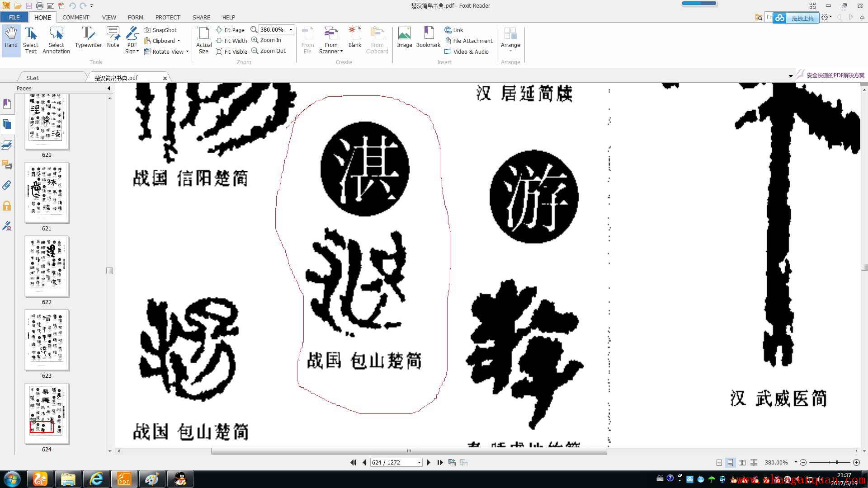Image resolution: width=868 pixels, height=488 pixels.
Task: Open the Pages panel icon in sidebar
Action: [x=7, y=124]
